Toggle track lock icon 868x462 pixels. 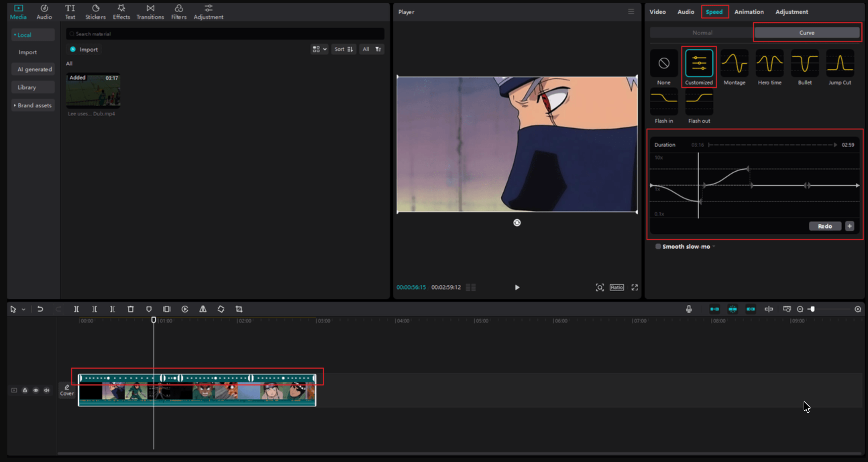[x=25, y=390]
